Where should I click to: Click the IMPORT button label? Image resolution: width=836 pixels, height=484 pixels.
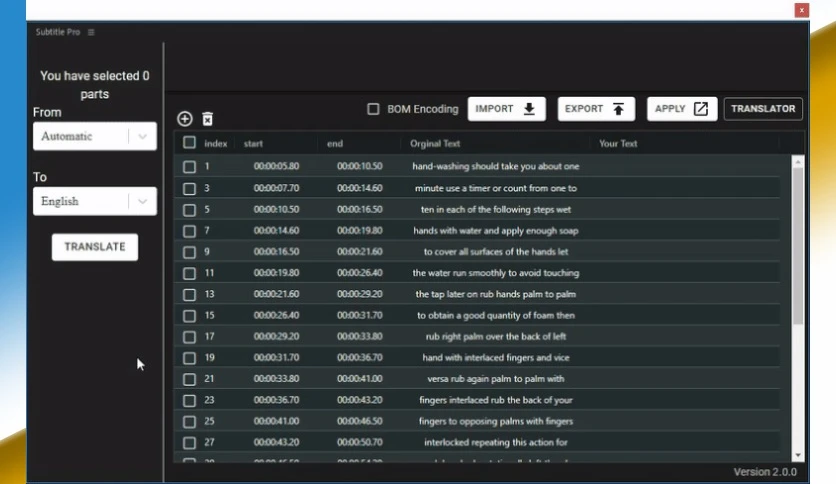point(494,109)
